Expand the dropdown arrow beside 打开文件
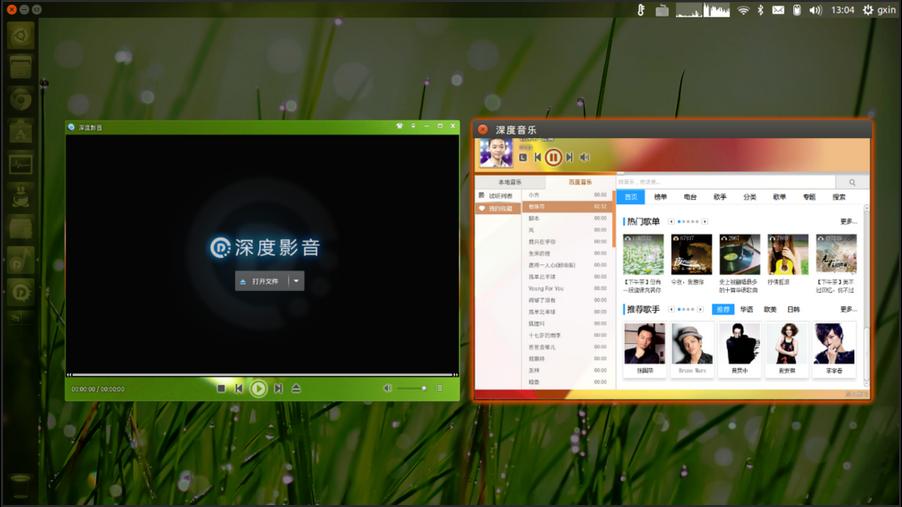902x507 pixels. tap(296, 281)
